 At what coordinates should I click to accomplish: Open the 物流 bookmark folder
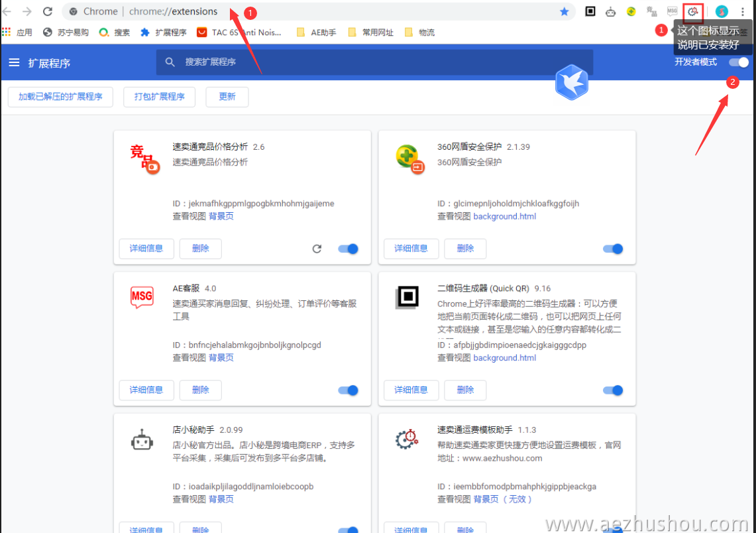(420, 32)
